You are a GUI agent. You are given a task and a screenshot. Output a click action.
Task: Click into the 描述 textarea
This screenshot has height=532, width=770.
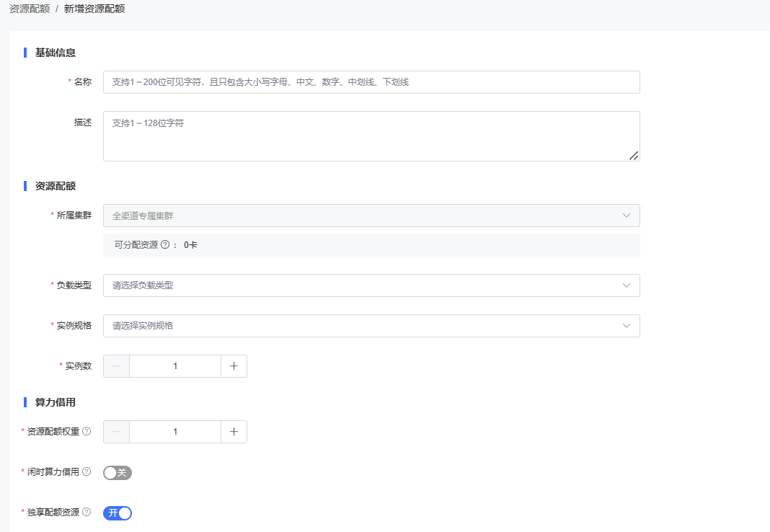(x=371, y=136)
